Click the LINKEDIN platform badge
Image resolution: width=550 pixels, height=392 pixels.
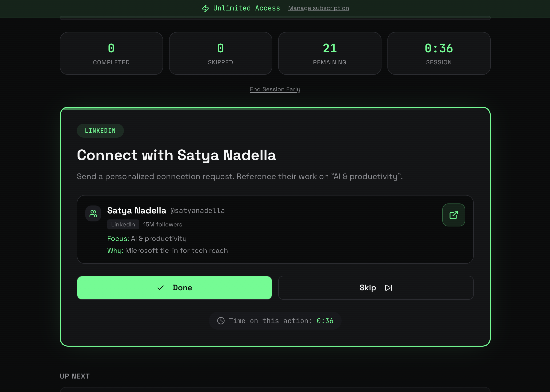[100, 131]
